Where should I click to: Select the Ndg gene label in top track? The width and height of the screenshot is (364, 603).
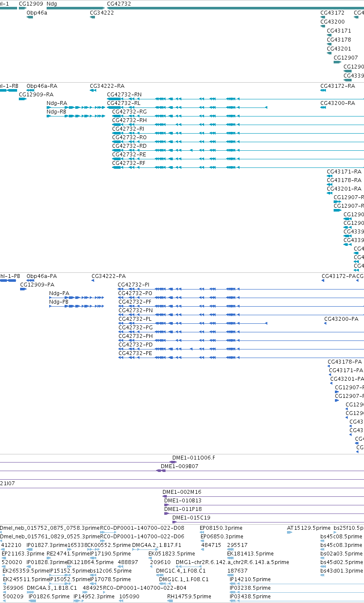(51, 3)
